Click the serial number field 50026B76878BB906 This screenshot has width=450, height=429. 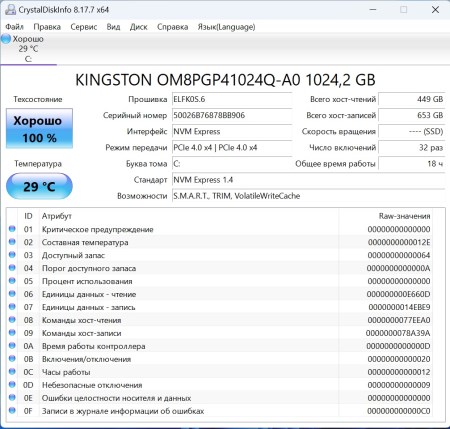pyautogui.click(x=232, y=115)
